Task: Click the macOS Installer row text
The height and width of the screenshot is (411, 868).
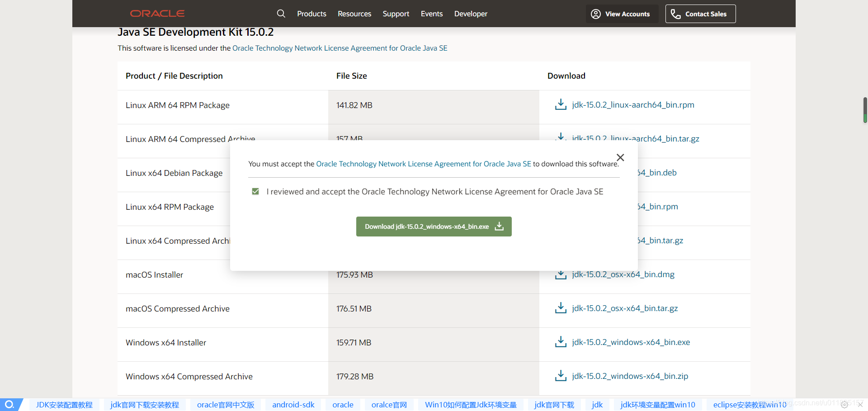Action: click(x=154, y=274)
